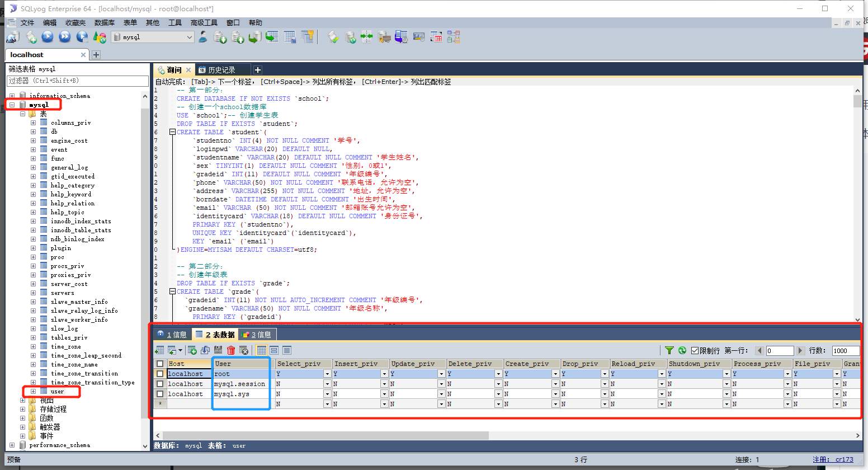The width and height of the screenshot is (868, 470).
Task: Tick the checkbox for the root row
Action: coord(160,374)
